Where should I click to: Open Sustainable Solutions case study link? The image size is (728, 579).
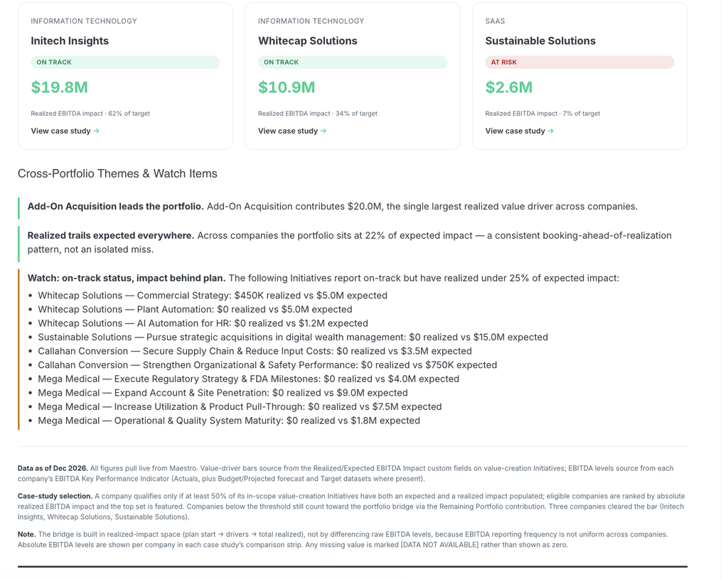pos(520,131)
